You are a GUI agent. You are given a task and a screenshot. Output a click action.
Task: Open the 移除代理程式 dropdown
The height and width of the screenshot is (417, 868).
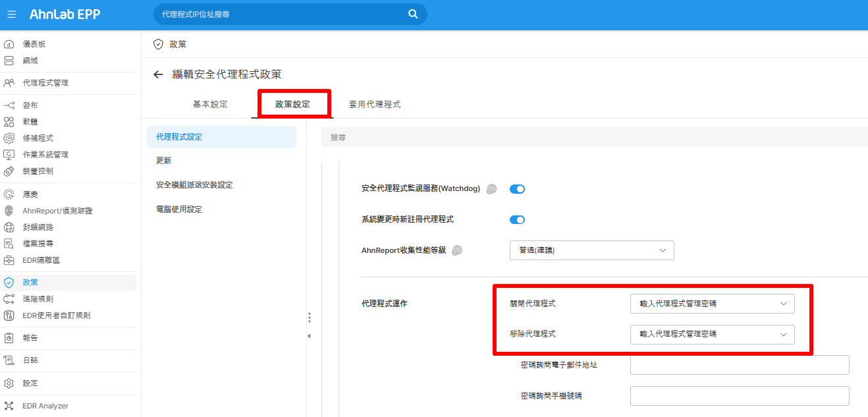(x=713, y=334)
